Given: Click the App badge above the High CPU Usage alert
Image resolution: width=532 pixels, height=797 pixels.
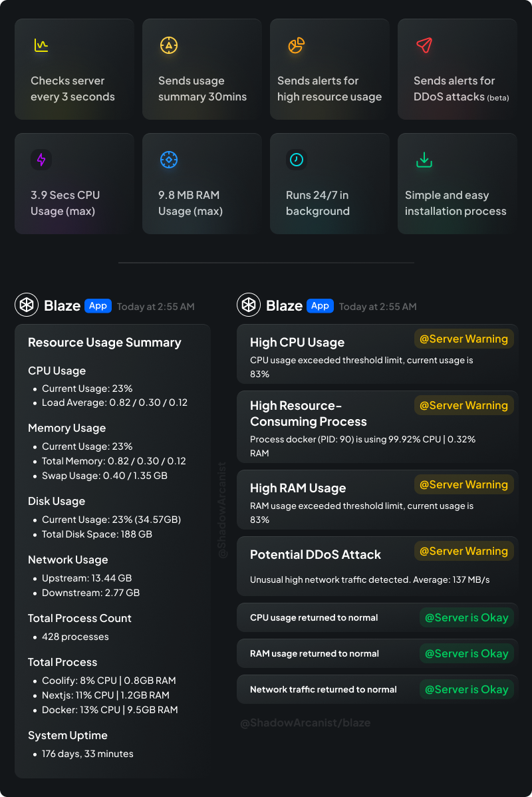Looking at the screenshot, I should [320, 305].
